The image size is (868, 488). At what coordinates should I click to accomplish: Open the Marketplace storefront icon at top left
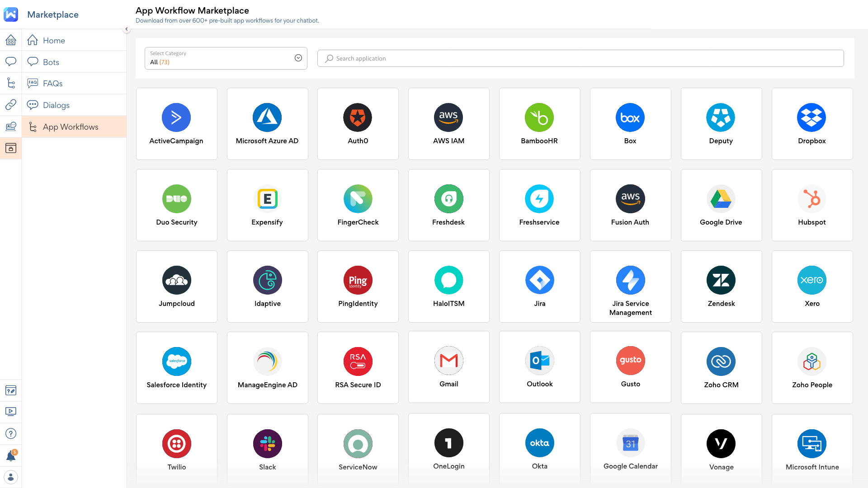click(11, 14)
